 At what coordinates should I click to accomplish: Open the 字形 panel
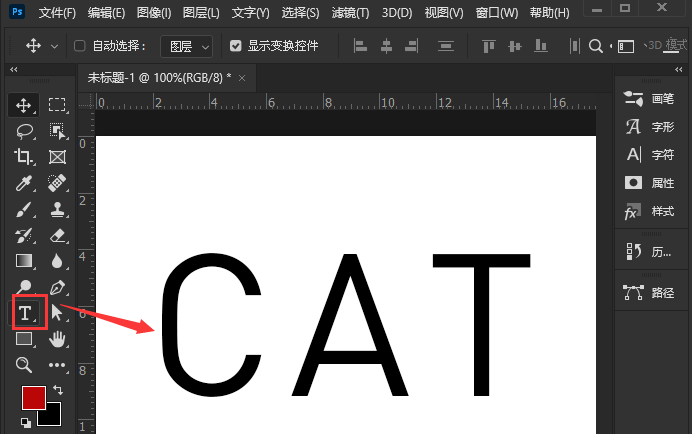point(649,127)
